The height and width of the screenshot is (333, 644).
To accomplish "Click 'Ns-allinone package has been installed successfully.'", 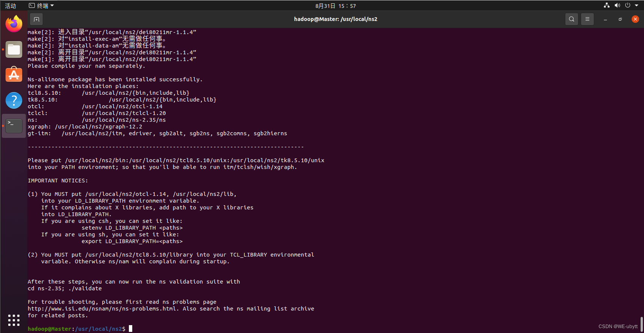I will (115, 79).
